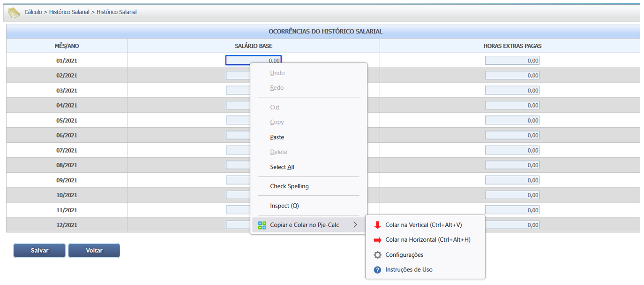644x285 pixels.
Task: Select Horas Extras Pagas field for 09/2021
Action: pyautogui.click(x=512, y=180)
